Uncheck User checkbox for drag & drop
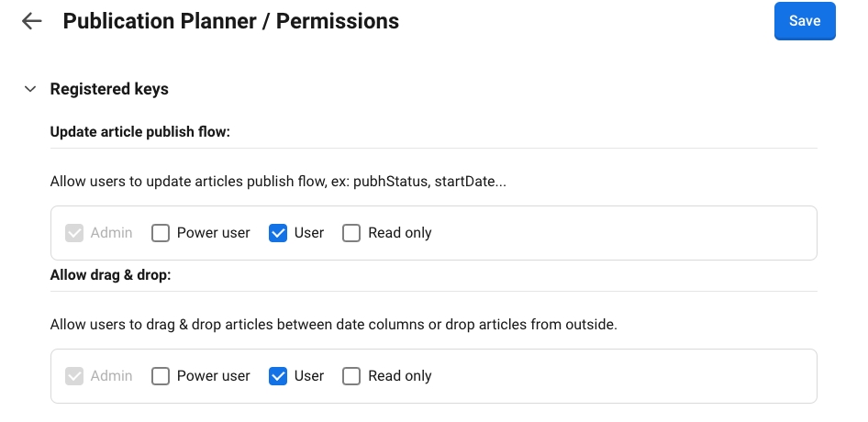868x422 pixels. [278, 376]
